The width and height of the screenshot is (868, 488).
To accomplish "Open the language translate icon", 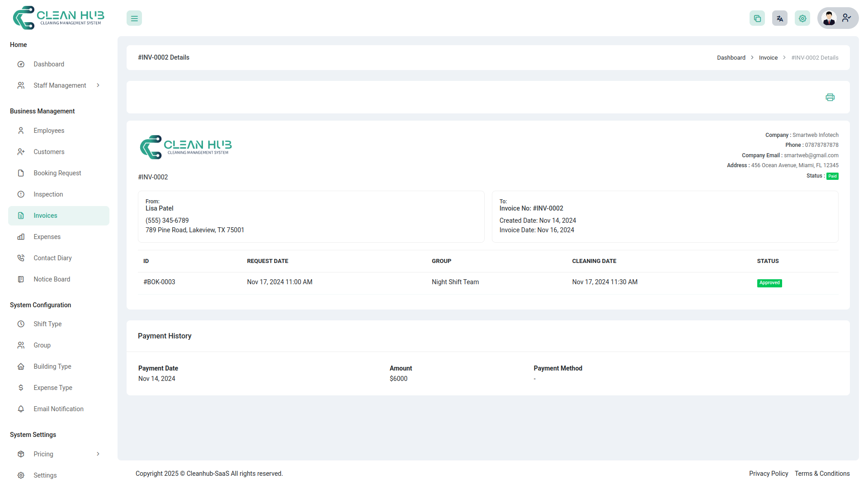I will (x=779, y=19).
